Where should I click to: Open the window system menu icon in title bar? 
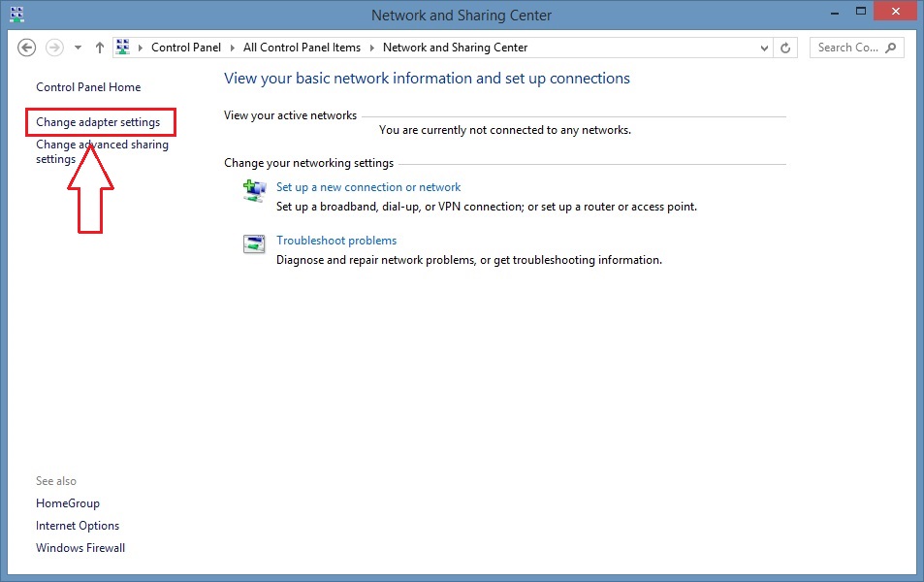(x=16, y=15)
